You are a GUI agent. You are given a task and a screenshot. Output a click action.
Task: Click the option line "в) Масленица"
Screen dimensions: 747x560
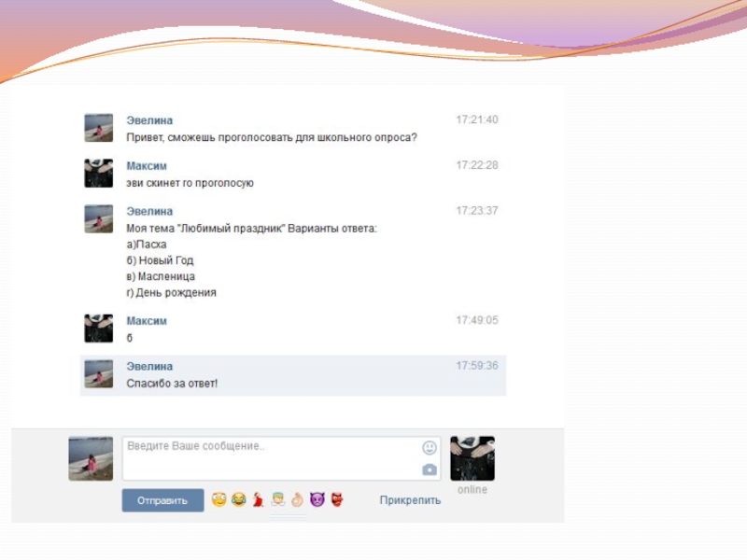[x=161, y=276]
